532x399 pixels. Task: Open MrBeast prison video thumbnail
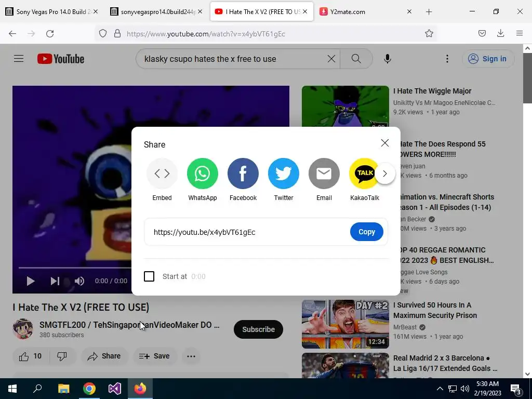tap(345, 324)
